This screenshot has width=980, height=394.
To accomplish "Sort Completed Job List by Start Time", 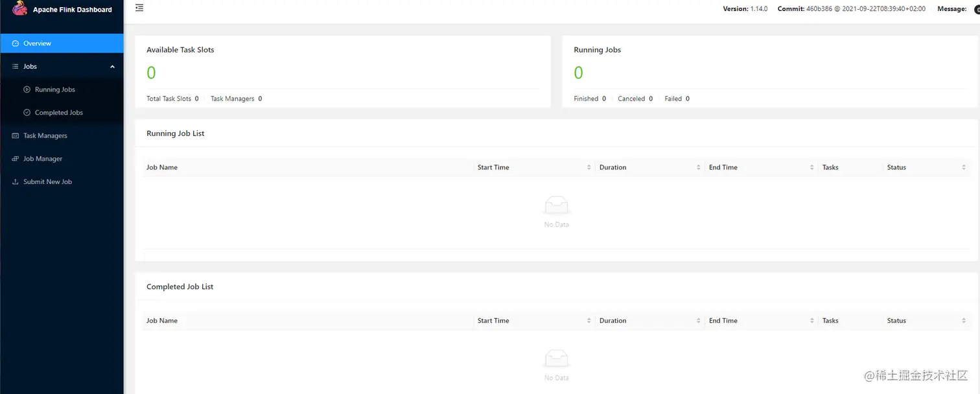I will (589, 321).
